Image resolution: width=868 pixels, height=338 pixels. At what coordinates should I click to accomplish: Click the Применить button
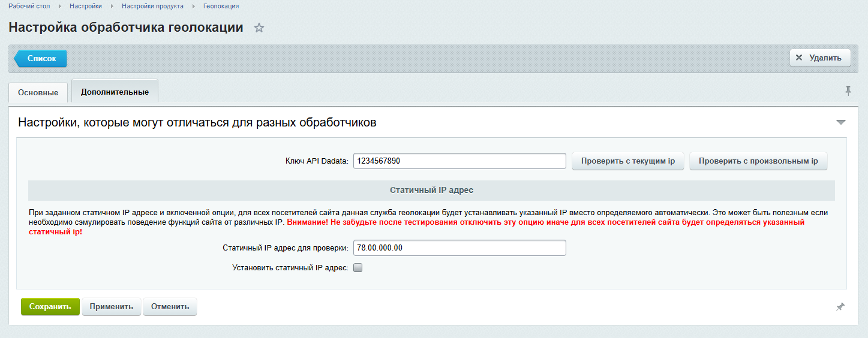(x=112, y=307)
